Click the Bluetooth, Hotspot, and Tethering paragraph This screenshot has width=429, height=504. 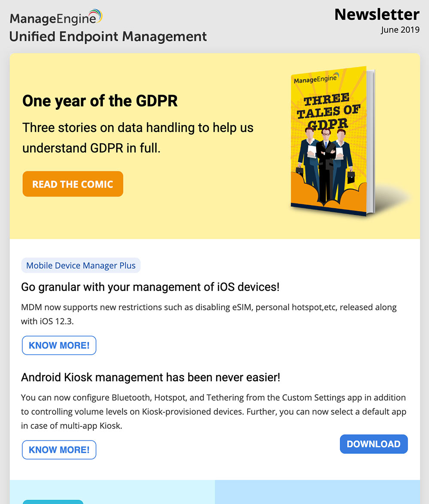tap(213, 412)
